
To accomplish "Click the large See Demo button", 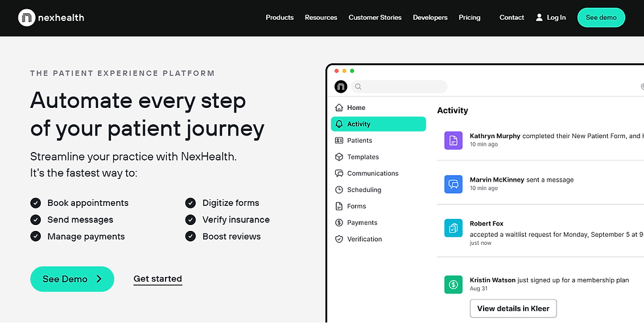I will (x=72, y=279).
